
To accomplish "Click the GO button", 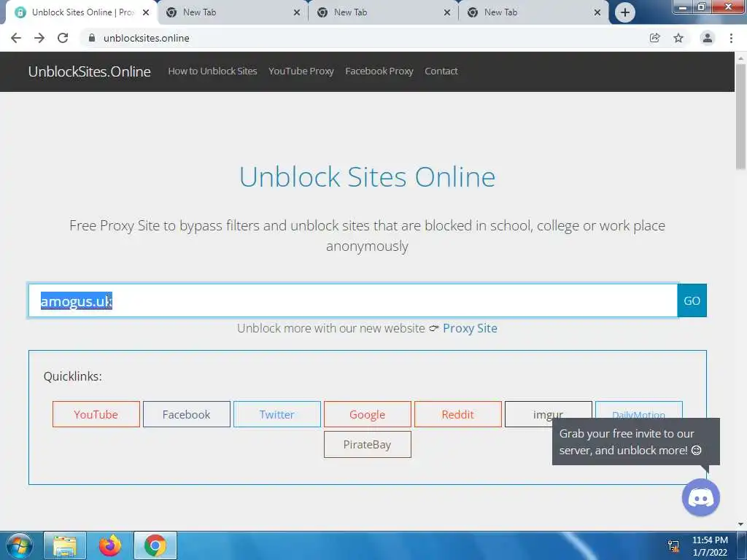I will coord(692,300).
